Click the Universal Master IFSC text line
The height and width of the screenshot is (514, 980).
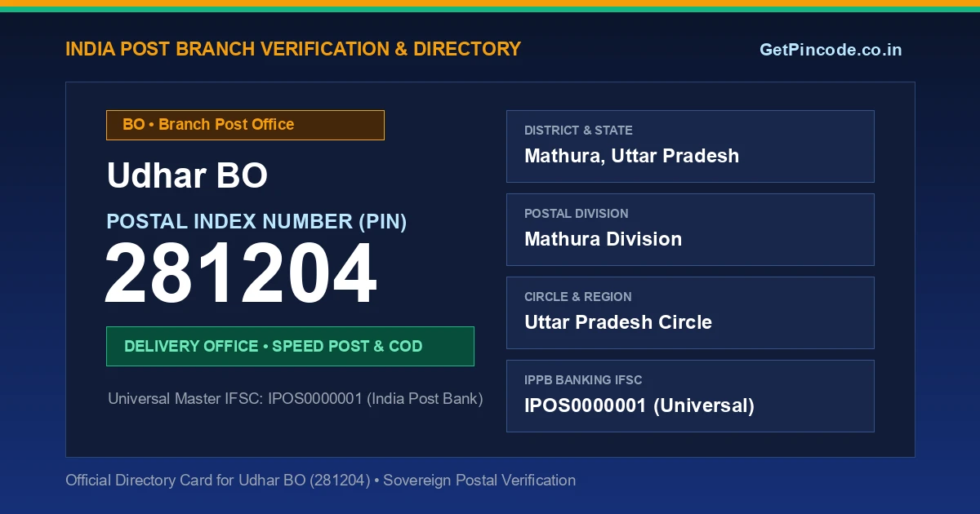[296, 399]
